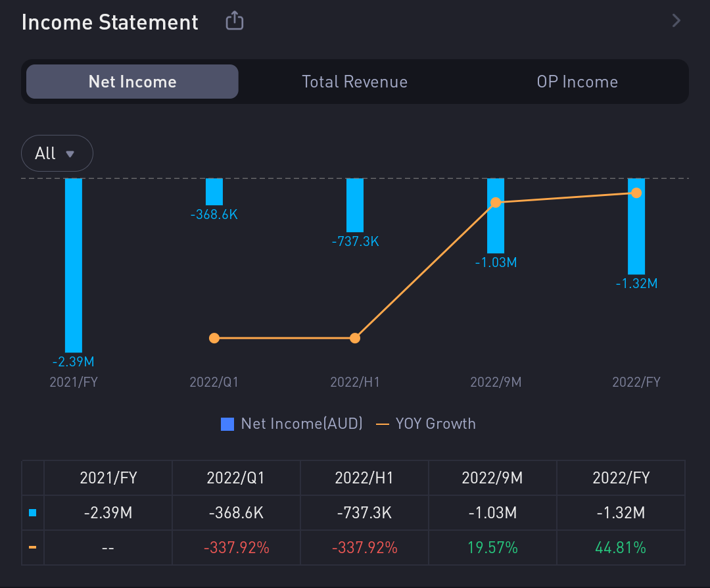The height and width of the screenshot is (588, 710).
Task: Switch to the OP Income tab
Action: 577,82
